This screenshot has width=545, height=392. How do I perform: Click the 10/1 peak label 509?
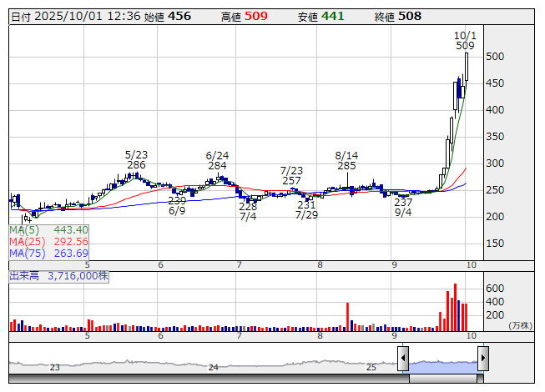[x=465, y=46]
